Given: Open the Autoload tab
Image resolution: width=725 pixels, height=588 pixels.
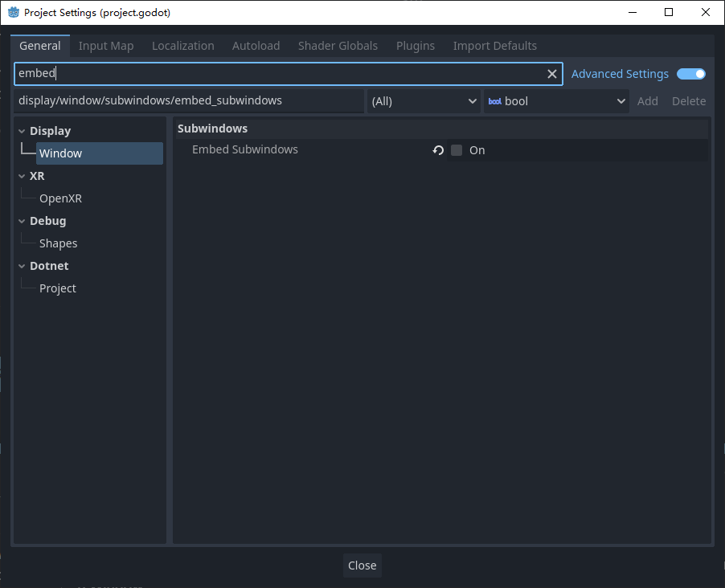Looking at the screenshot, I should point(256,46).
